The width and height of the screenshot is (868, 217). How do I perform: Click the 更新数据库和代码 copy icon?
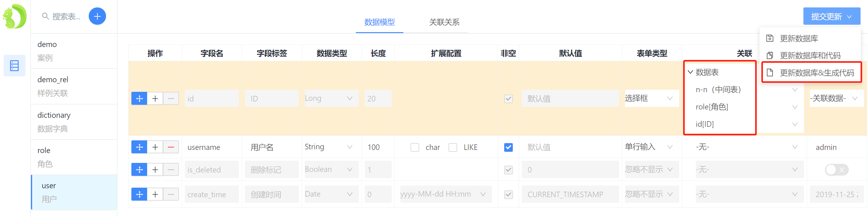[770, 55]
